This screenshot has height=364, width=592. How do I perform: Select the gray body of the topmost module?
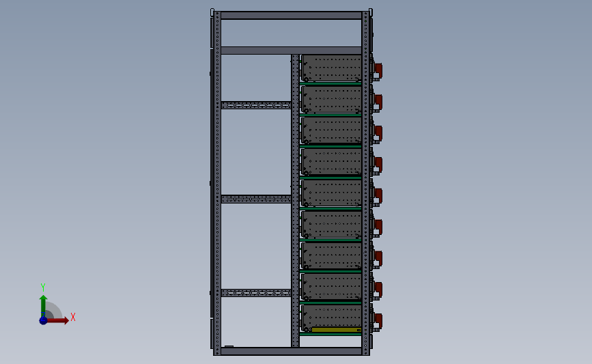pyautogui.click(x=333, y=68)
